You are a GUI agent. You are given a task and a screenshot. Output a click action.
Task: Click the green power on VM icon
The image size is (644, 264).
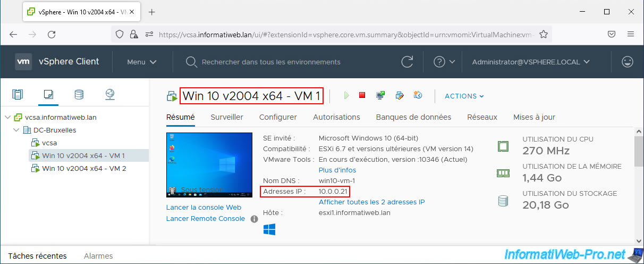(346, 96)
